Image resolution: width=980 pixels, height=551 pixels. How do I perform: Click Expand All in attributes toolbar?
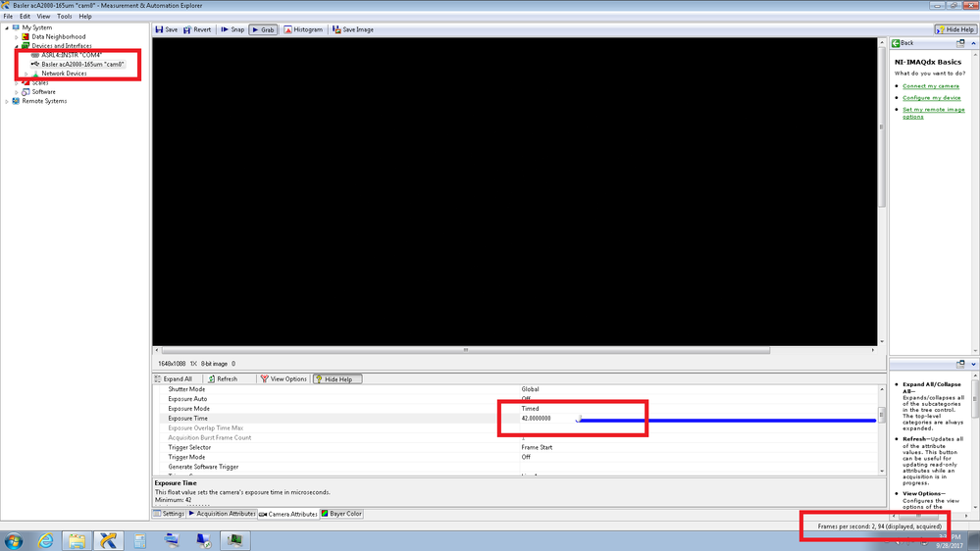click(174, 378)
